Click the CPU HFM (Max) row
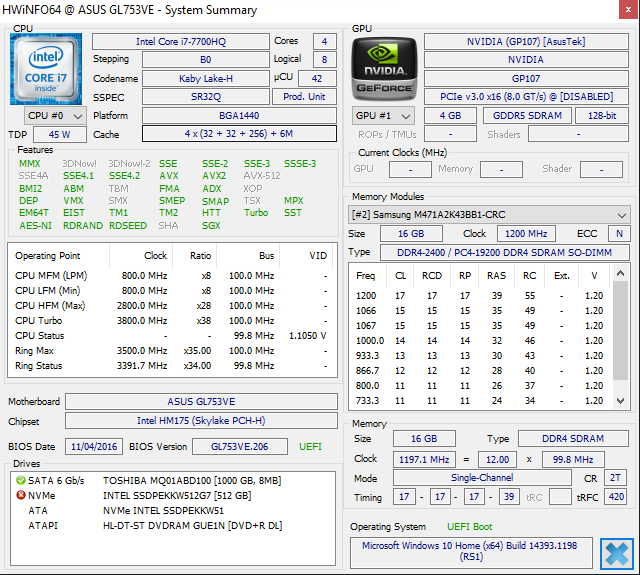 (171, 306)
